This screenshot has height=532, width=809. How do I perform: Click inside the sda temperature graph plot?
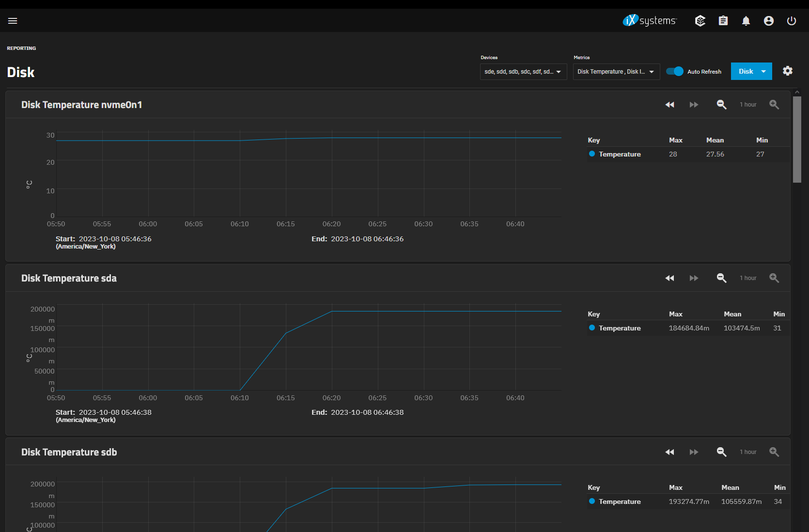tap(309, 347)
